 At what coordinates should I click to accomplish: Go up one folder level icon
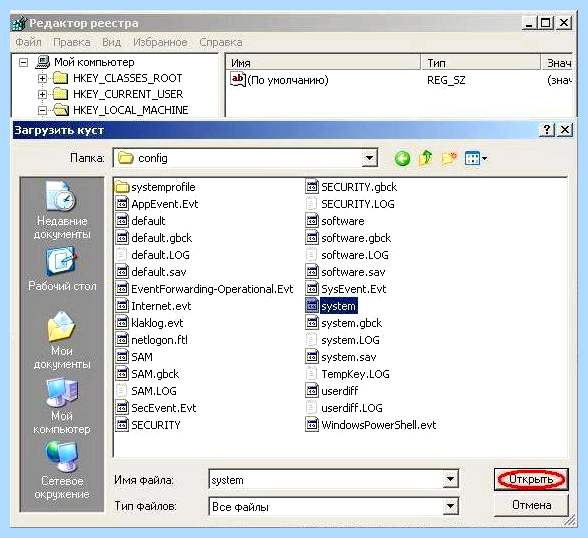426,158
